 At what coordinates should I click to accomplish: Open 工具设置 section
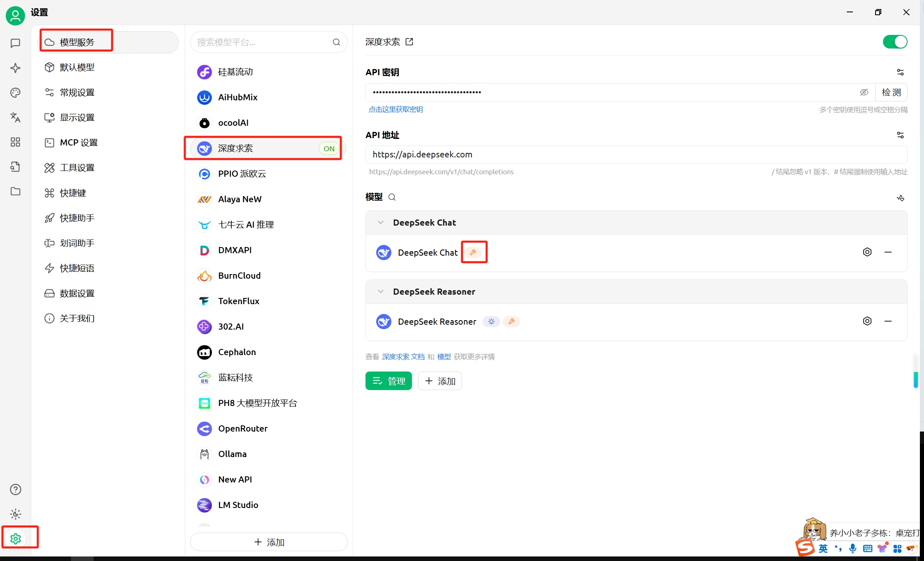108,168
